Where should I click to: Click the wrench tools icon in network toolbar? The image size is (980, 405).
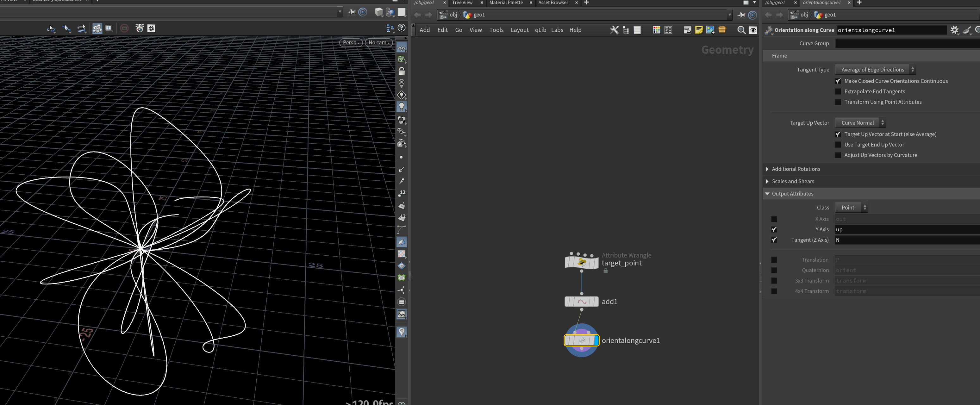click(614, 30)
